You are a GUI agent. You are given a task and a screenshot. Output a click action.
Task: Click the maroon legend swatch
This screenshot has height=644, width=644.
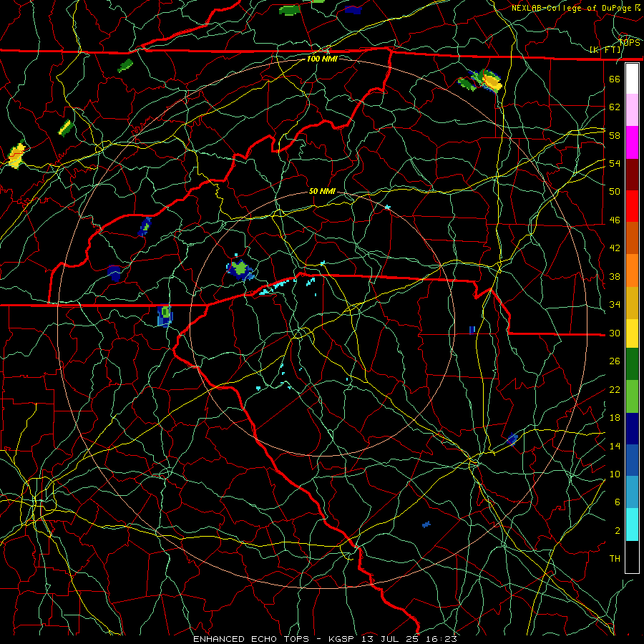click(x=632, y=175)
